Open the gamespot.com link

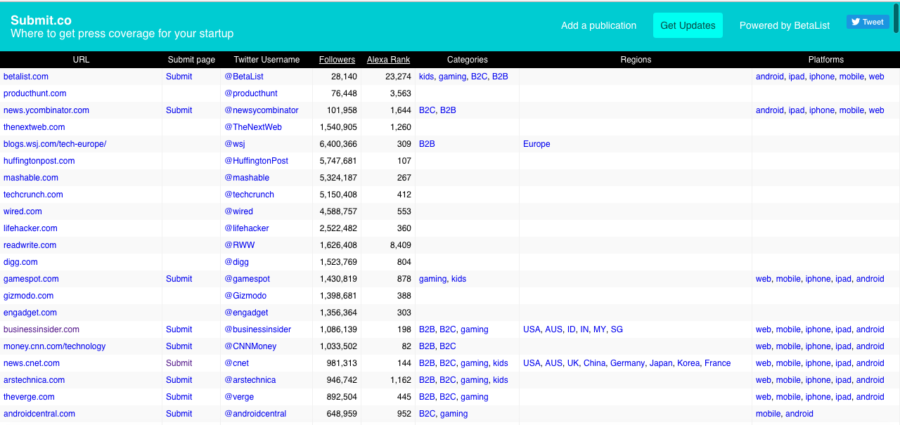pyautogui.click(x=31, y=279)
